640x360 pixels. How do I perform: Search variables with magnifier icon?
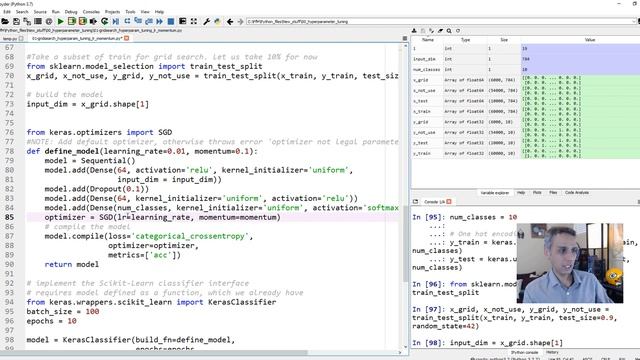[x=449, y=31]
